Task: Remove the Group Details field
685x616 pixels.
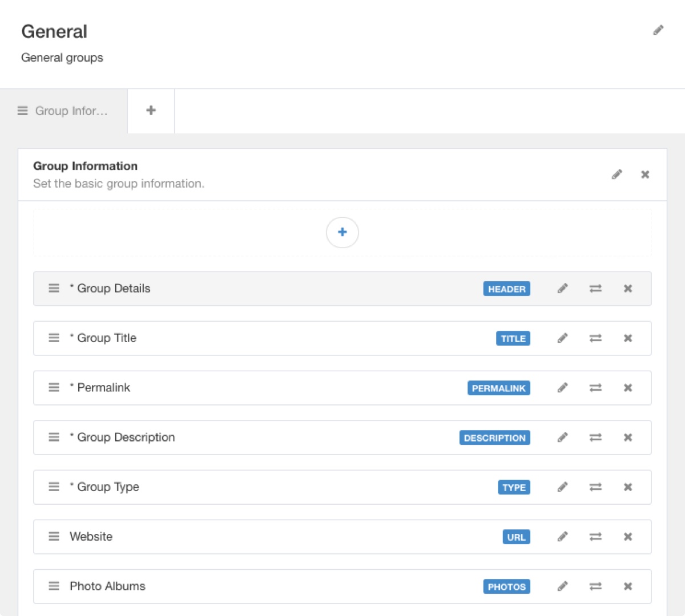Action: point(628,289)
